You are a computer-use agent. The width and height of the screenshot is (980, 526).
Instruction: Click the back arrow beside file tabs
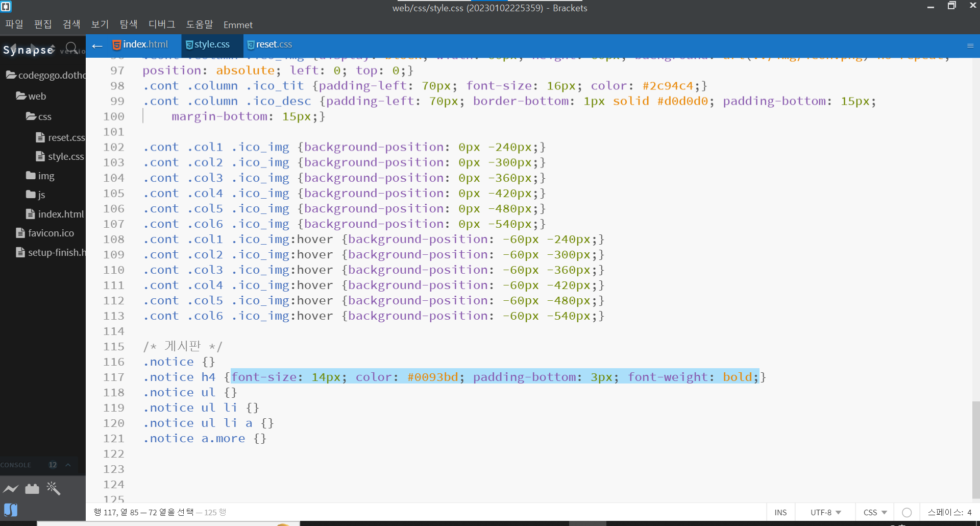(x=97, y=46)
